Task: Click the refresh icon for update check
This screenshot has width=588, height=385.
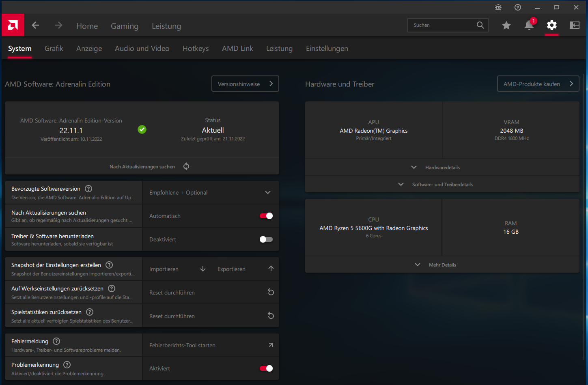Action: tap(186, 166)
